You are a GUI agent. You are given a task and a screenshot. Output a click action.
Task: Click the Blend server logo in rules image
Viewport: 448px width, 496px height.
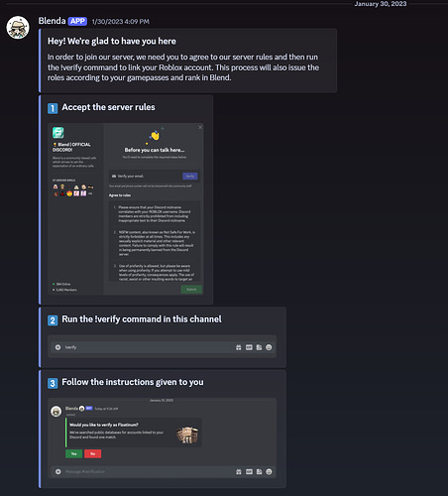point(58,133)
